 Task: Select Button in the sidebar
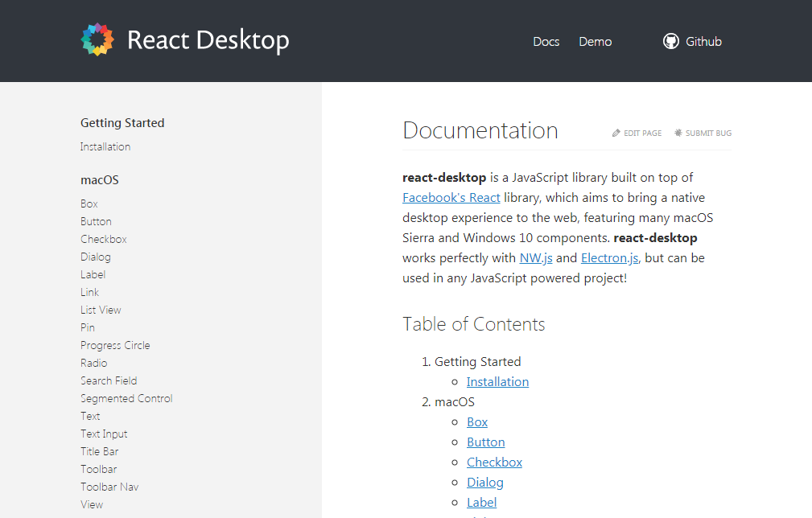(96, 221)
